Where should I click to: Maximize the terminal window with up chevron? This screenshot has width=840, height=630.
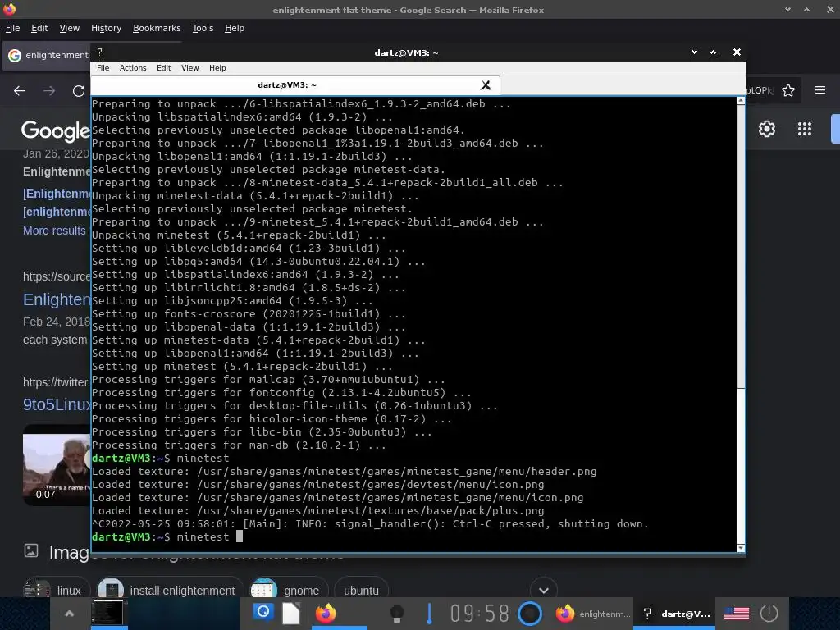713,52
